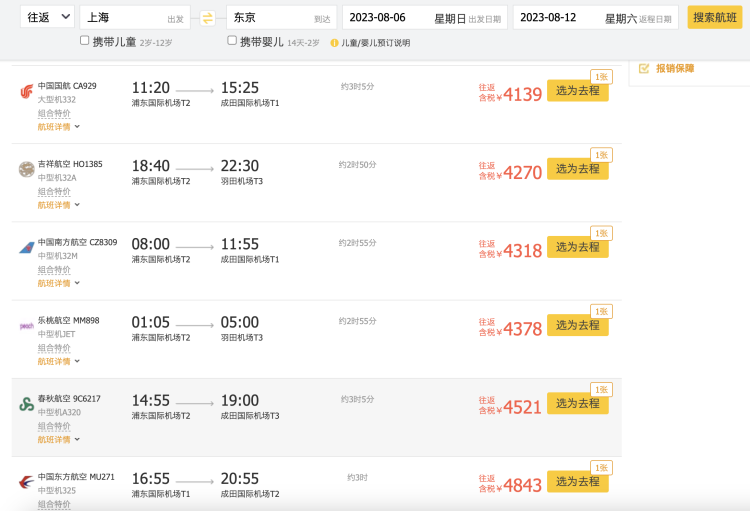This screenshot has height=511, width=750.
Task: Click the swap cities arrows icon
Action: [208, 18]
